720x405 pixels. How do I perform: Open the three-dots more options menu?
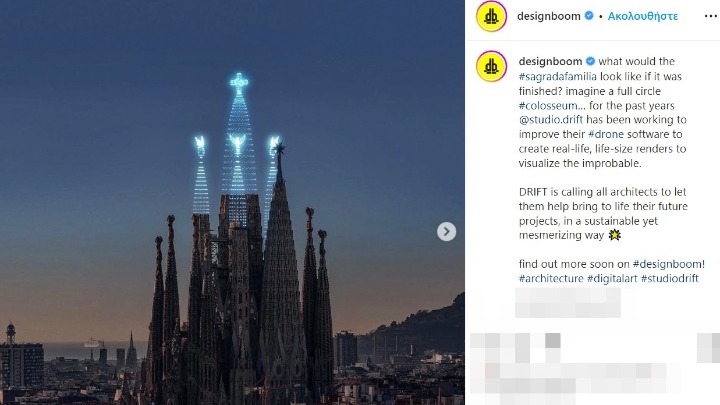(710, 16)
